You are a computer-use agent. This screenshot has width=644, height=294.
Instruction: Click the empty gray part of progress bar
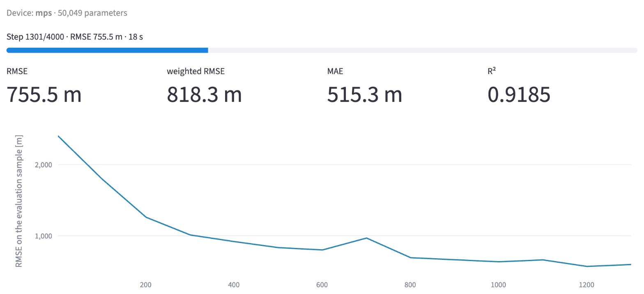423,50
